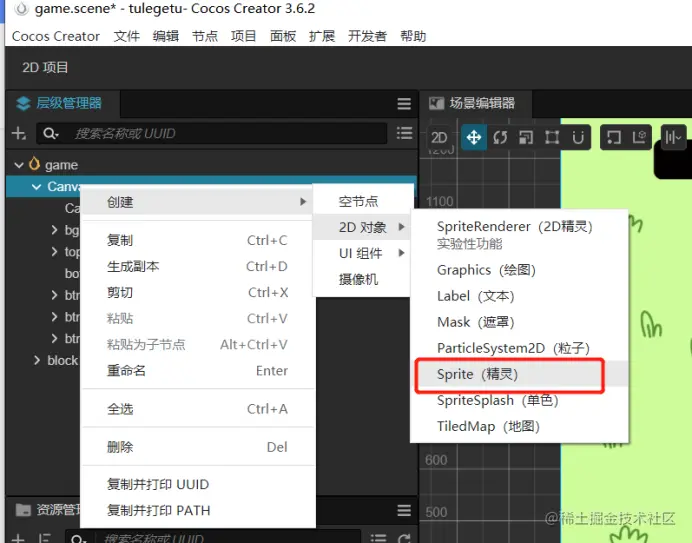
Task: Open the 节点 (Node) menu
Action: click(x=205, y=36)
